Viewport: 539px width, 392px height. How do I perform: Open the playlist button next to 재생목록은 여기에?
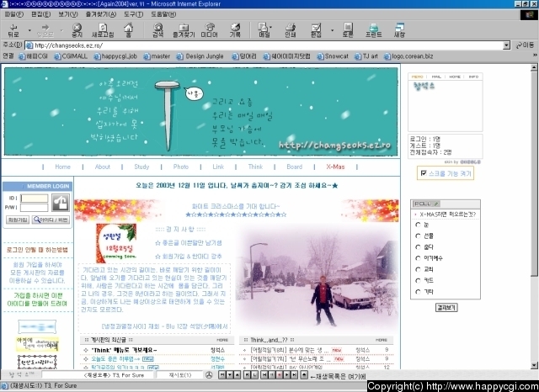tap(304, 375)
